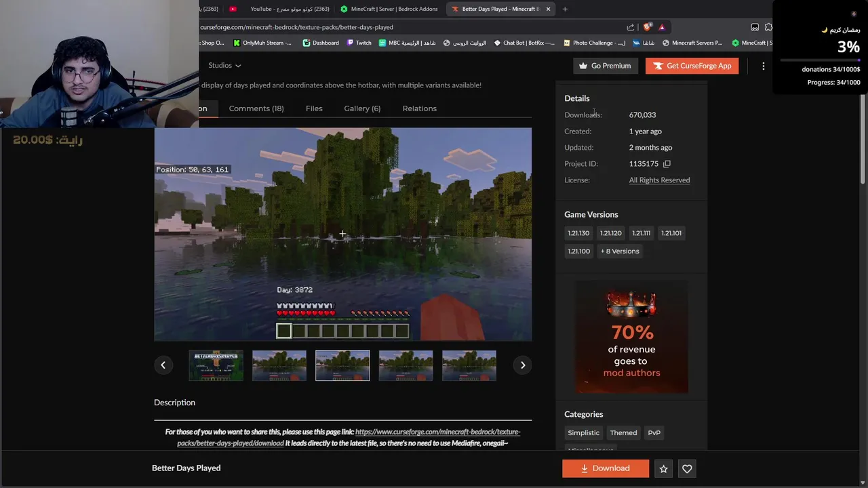
Task: Click the Updated value 2 months ago
Action: (x=650, y=148)
